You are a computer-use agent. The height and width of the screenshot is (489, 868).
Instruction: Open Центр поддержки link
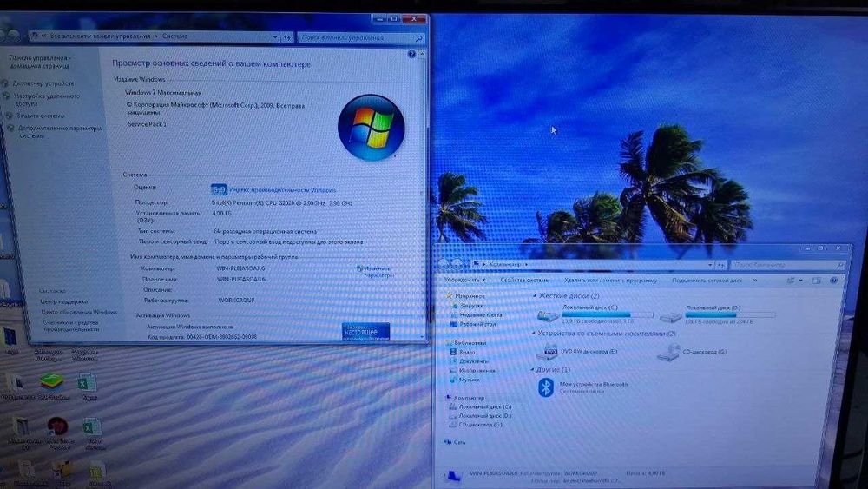pyautogui.click(x=63, y=301)
